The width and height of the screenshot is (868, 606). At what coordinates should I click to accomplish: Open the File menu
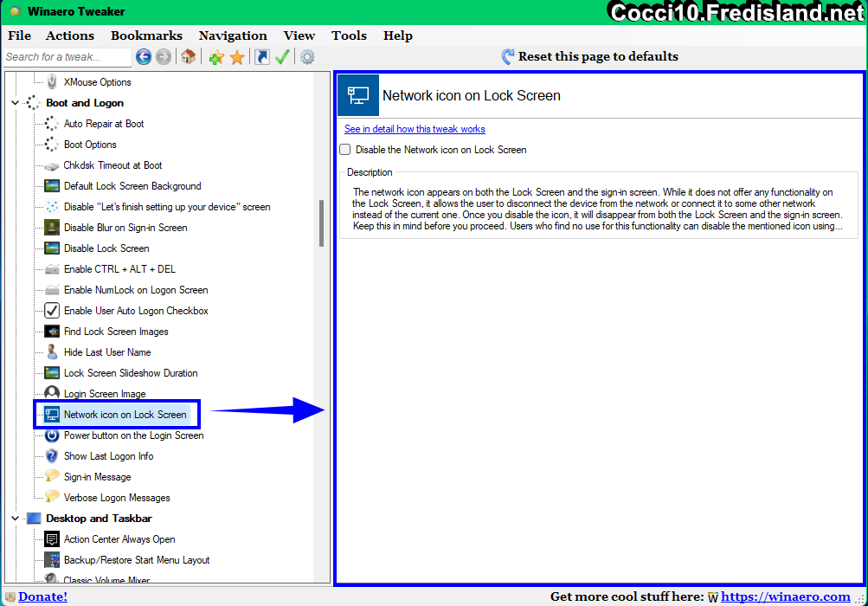click(19, 35)
